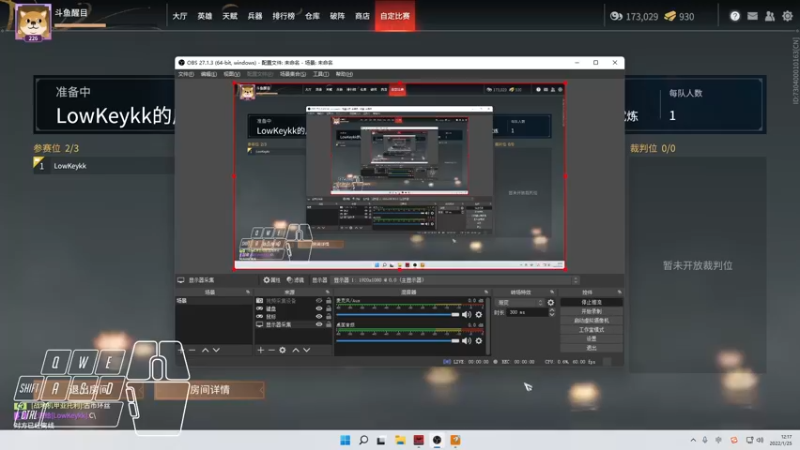This screenshot has height=450, width=800.
Task: Toggle visibility of the 鼠标 source
Action: 319,316
